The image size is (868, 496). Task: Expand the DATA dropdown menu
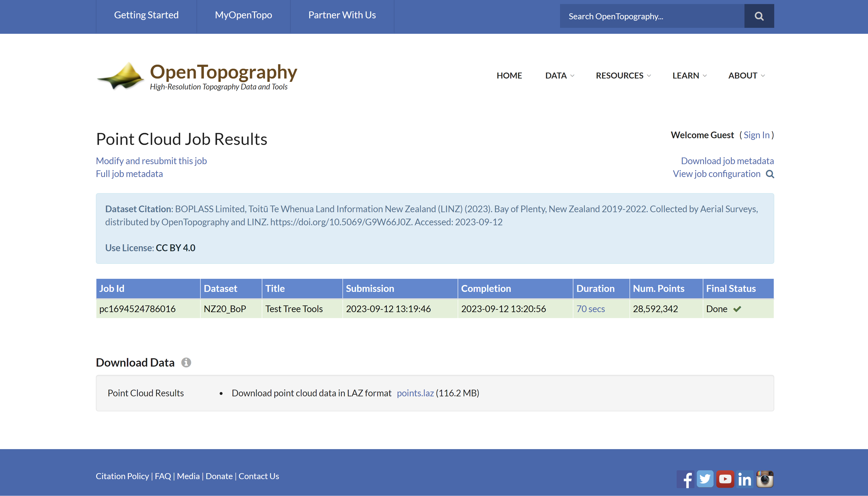tap(559, 76)
